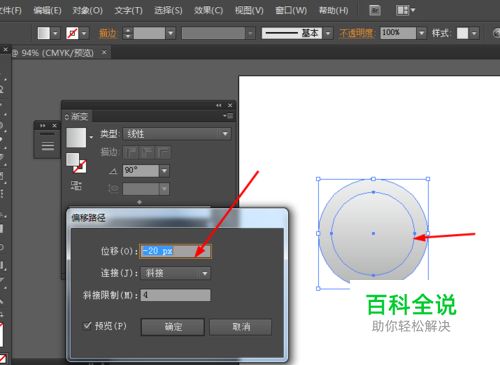
Task: Click the gradient aspect ratio field
Action: click(141, 189)
